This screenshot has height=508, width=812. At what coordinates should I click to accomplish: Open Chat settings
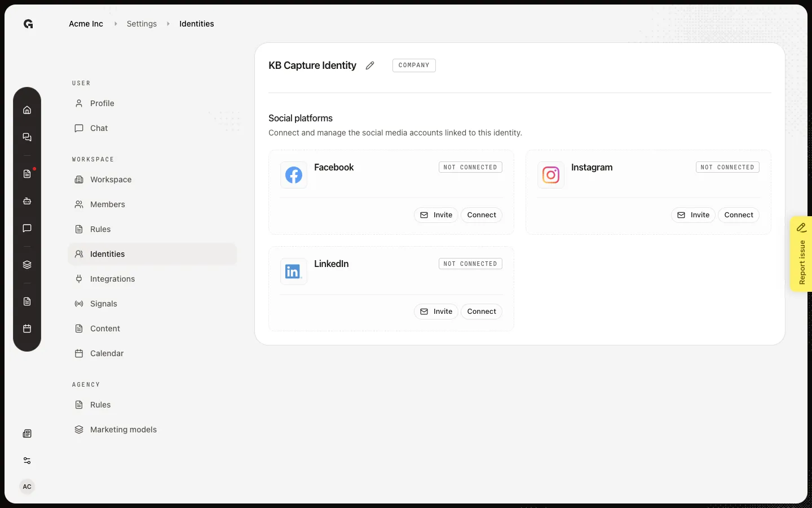152,128
